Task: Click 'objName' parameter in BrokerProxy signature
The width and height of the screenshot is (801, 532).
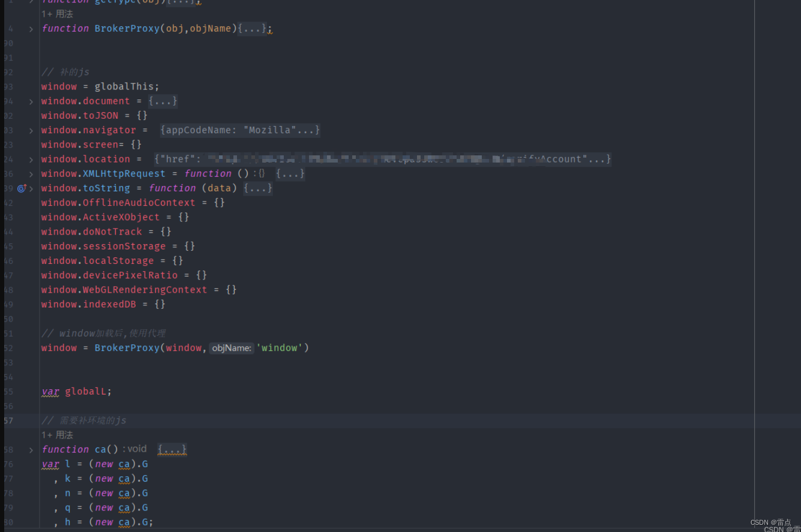Action: click(x=211, y=29)
